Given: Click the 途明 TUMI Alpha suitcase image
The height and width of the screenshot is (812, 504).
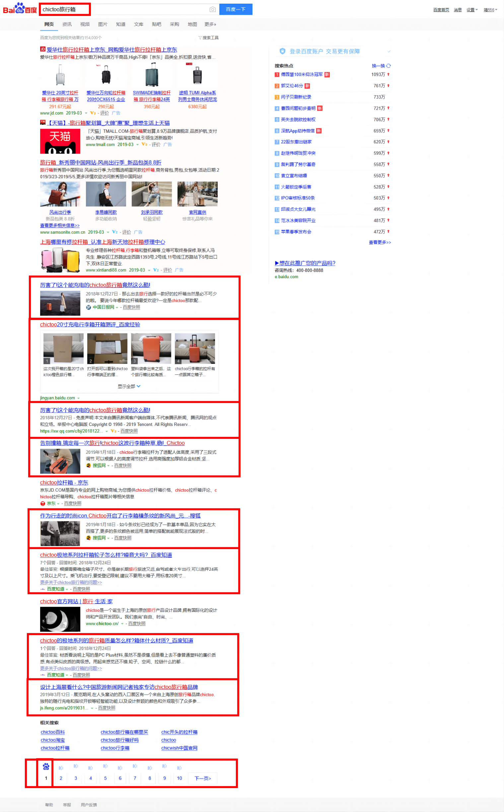Looking at the screenshot, I should coord(197,75).
